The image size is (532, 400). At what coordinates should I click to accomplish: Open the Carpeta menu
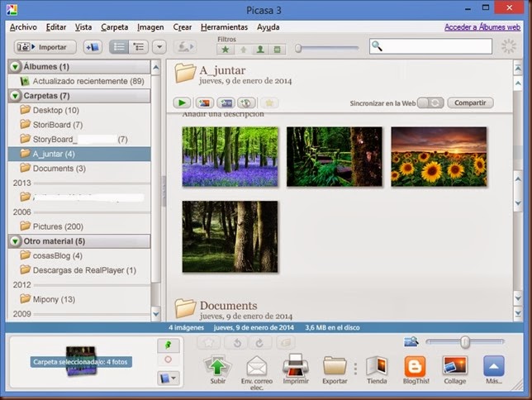pyautogui.click(x=115, y=27)
